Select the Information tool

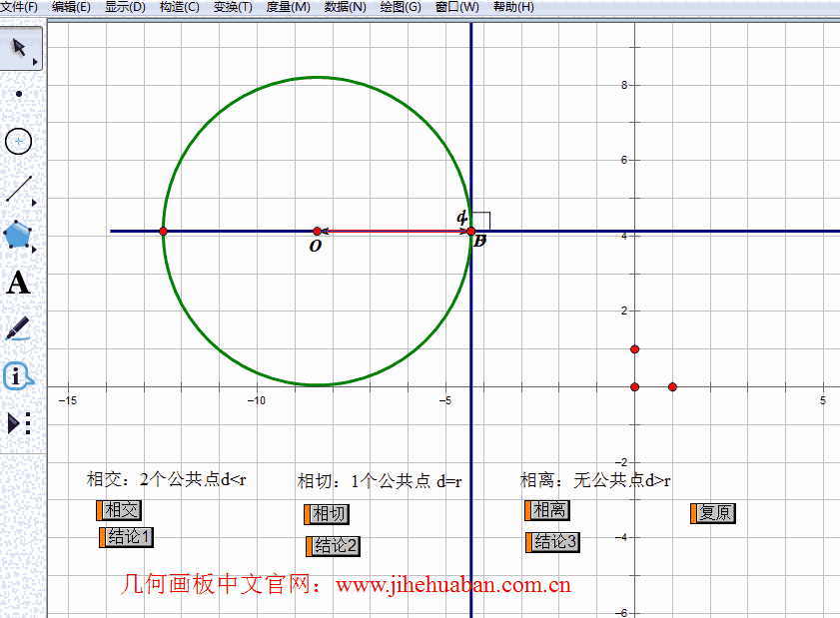coord(18,376)
